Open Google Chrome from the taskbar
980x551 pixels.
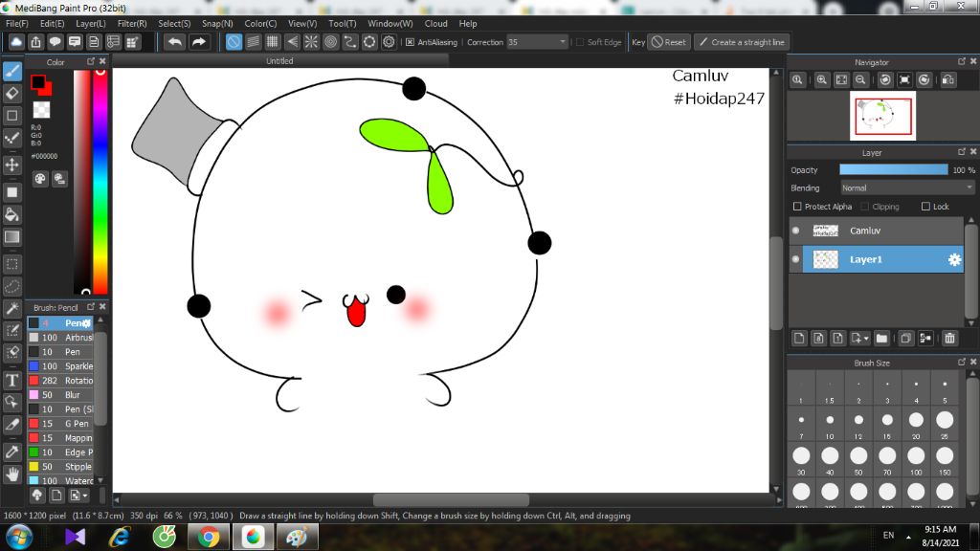(209, 537)
